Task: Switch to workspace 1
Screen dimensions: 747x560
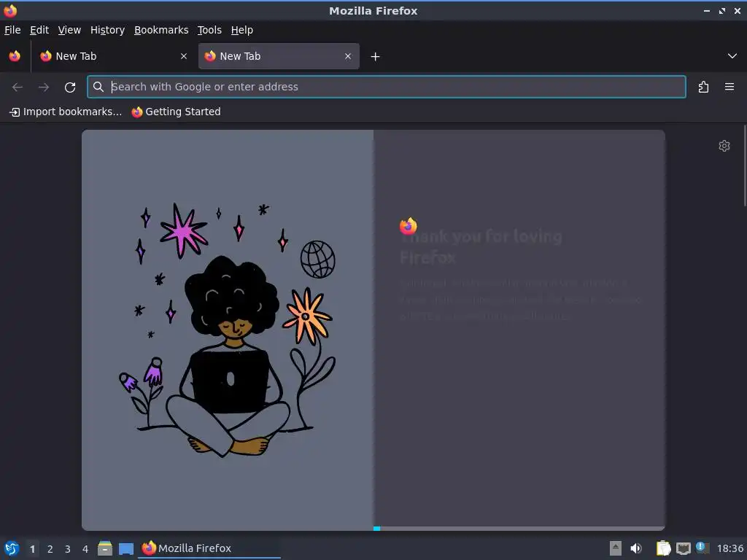Action: [32, 549]
